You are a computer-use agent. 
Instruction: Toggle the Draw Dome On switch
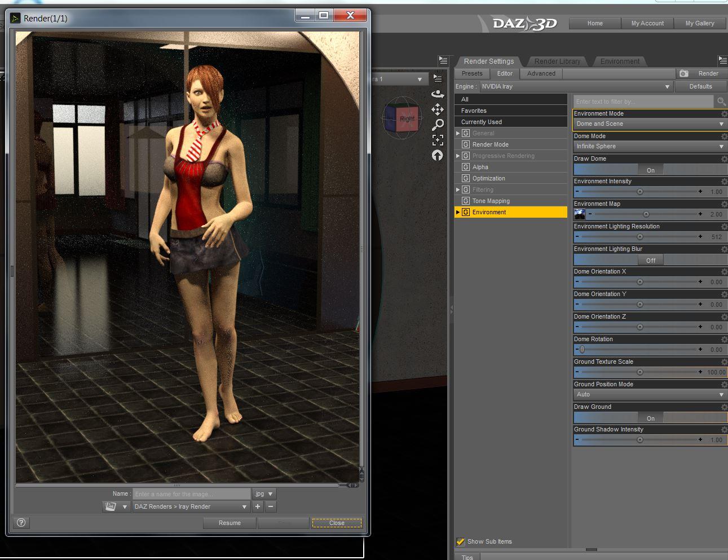[651, 170]
